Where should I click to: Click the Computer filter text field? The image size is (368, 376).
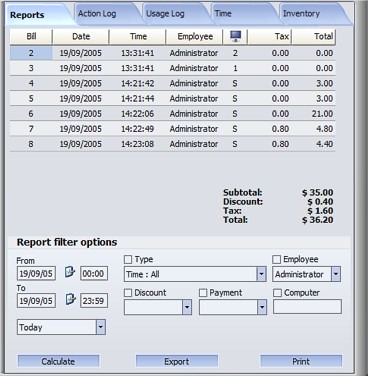[307, 307]
